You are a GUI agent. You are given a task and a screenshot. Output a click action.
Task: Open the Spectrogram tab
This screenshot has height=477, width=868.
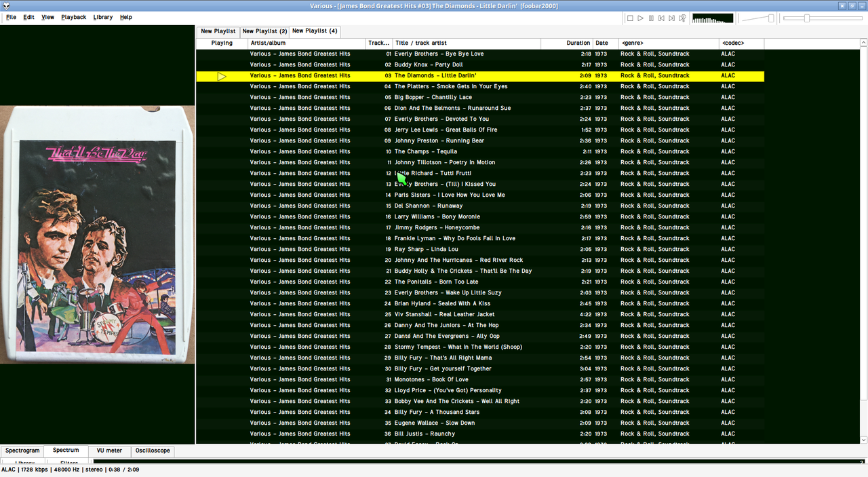tap(22, 451)
